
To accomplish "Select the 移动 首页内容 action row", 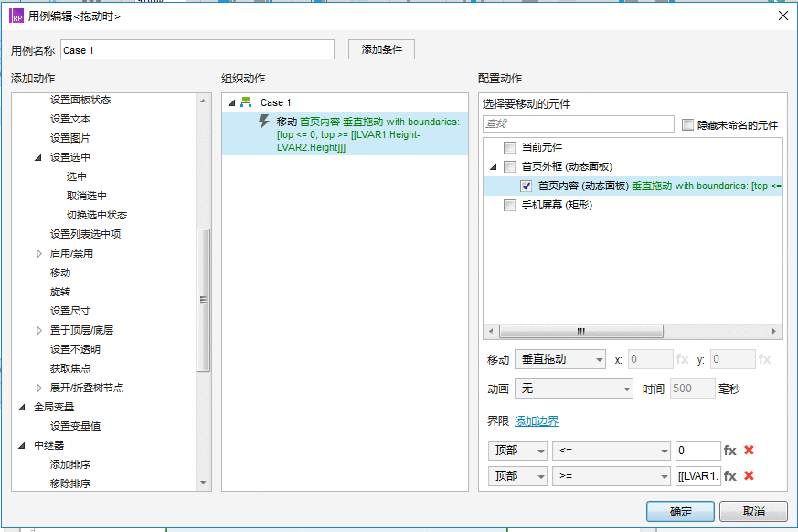I will [x=345, y=134].
